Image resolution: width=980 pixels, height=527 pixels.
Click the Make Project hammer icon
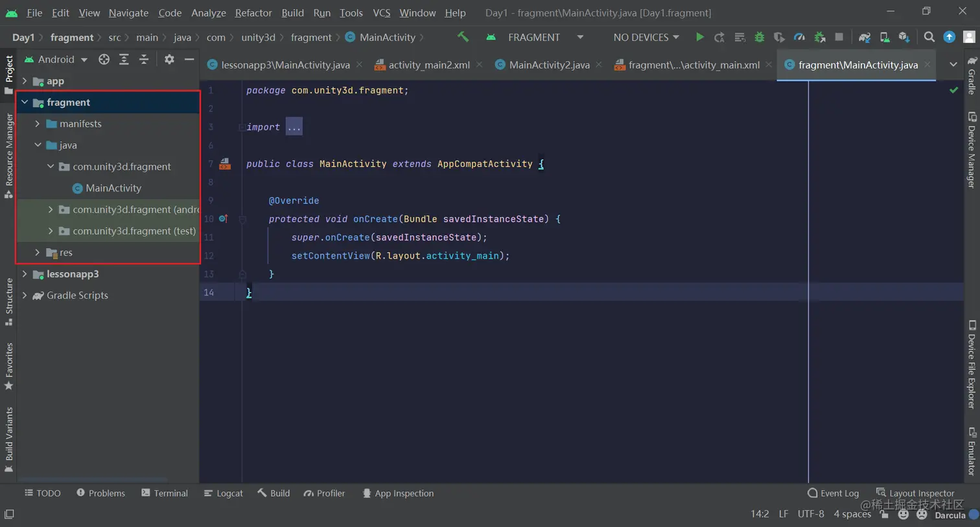pos(463,37)
